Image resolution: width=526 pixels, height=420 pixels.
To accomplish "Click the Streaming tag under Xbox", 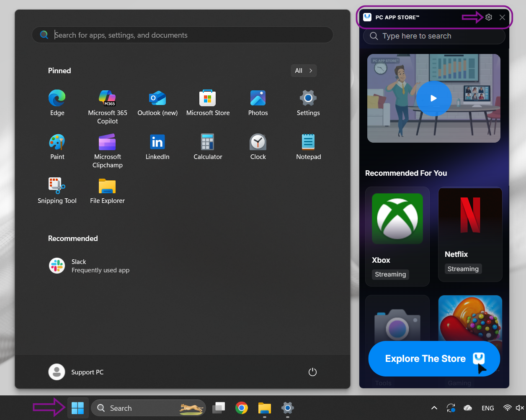I will point(390,274).
